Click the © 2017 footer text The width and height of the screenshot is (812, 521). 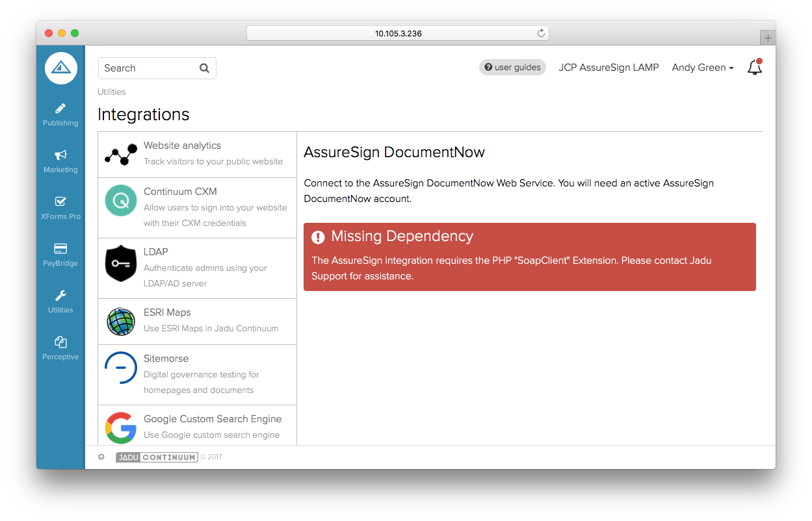point(211,457)
